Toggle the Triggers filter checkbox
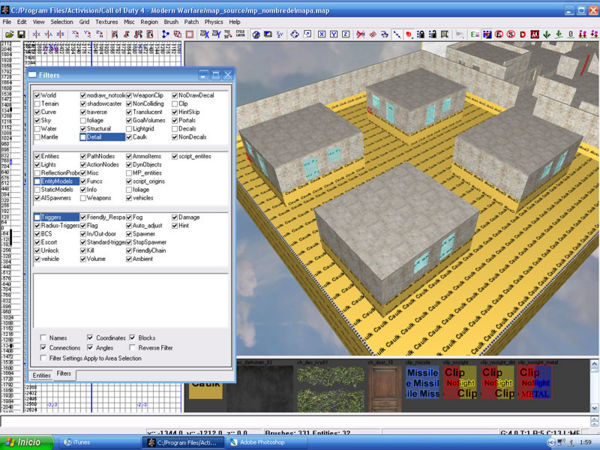 click(x=37, y=217)
